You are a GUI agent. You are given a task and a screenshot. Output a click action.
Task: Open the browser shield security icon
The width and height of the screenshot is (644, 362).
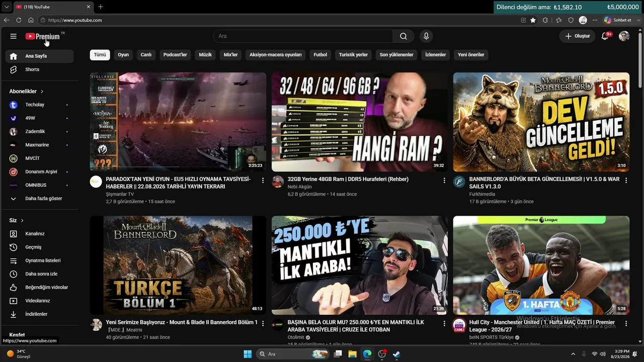click(x=571, y=20)
